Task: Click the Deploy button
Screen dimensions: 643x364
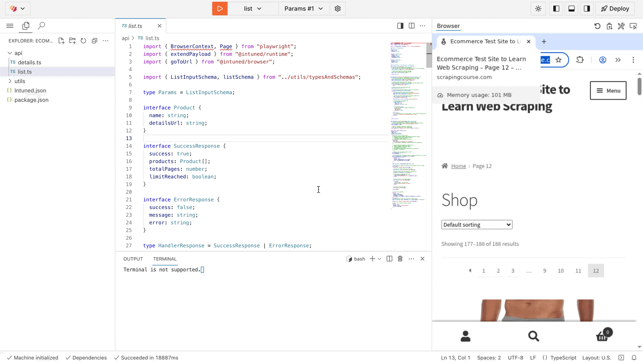Action: (614, 9)
